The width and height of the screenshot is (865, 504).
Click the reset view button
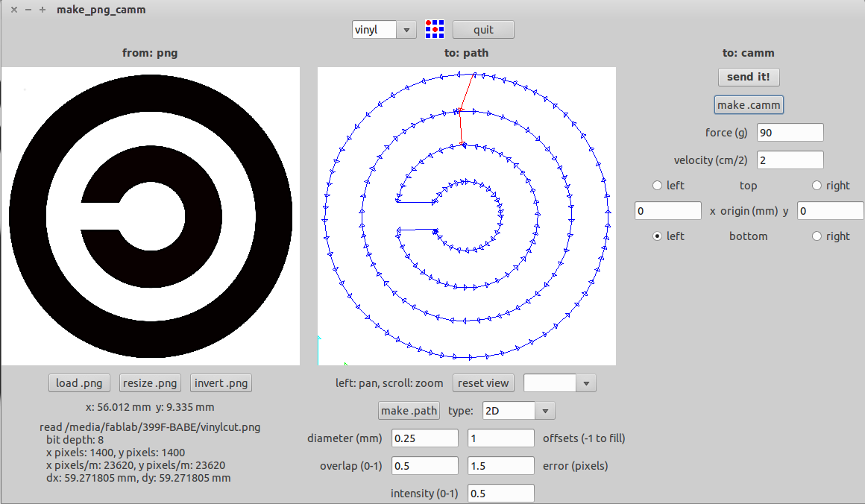click(x=483, y=382)
